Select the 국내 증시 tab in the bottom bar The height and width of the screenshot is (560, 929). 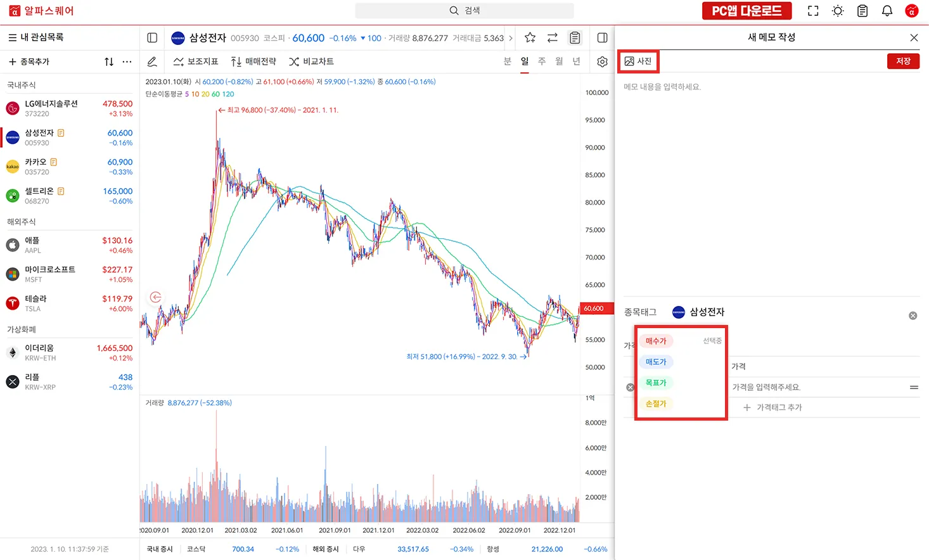(x=160, y=549)
